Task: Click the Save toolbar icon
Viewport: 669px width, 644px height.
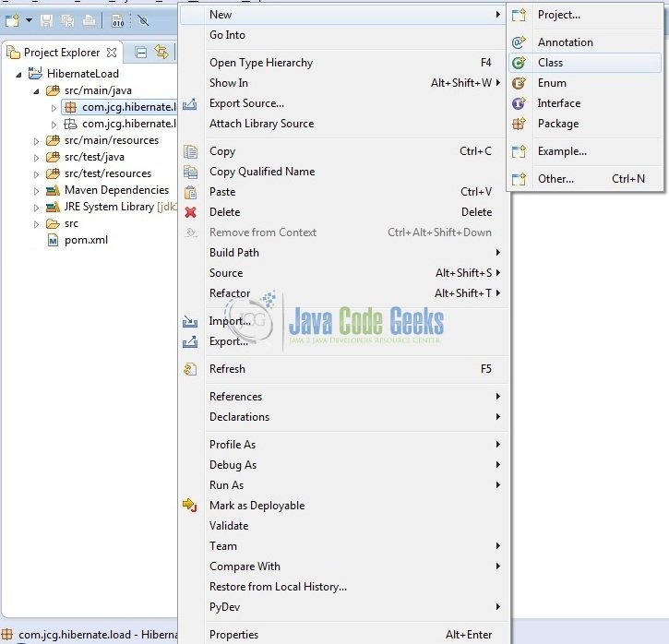Action: click(46, 20)
